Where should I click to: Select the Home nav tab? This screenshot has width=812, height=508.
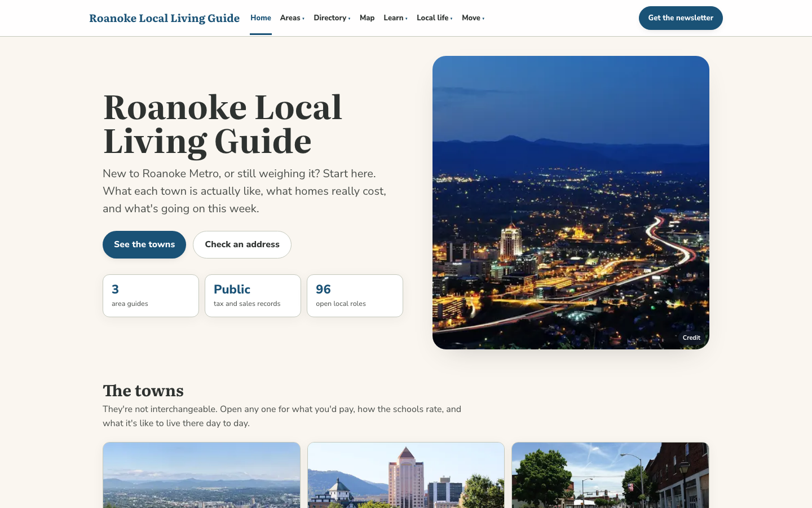[x=261, y=18]
